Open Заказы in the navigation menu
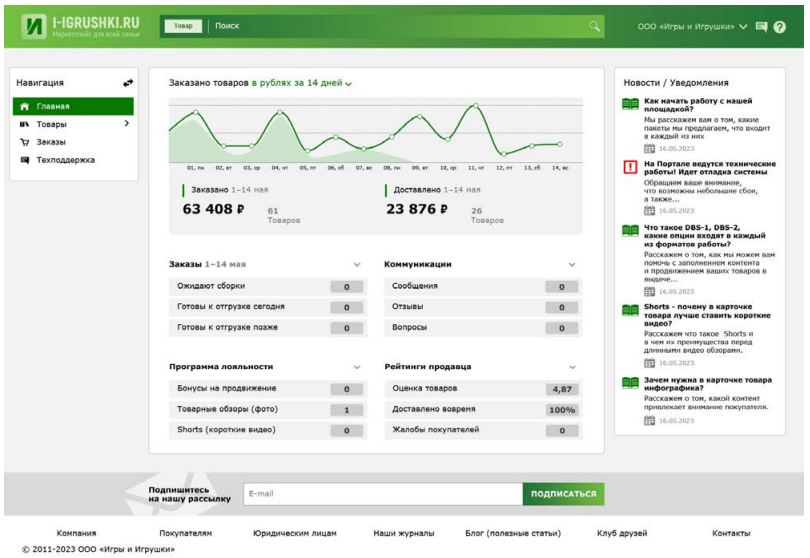The height and width of the screenshot is (558, 810). [x=50, y=141]
